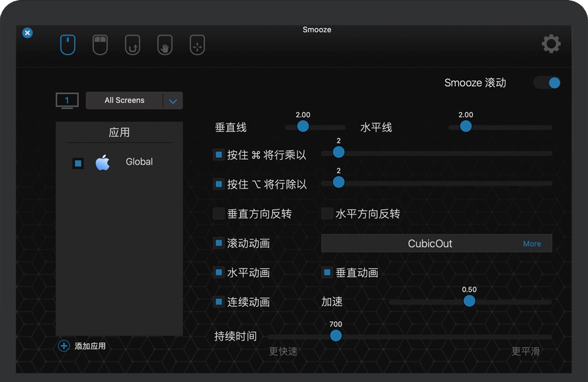Click the ⌘ multiply-lines slider handle

click(338, 152)
